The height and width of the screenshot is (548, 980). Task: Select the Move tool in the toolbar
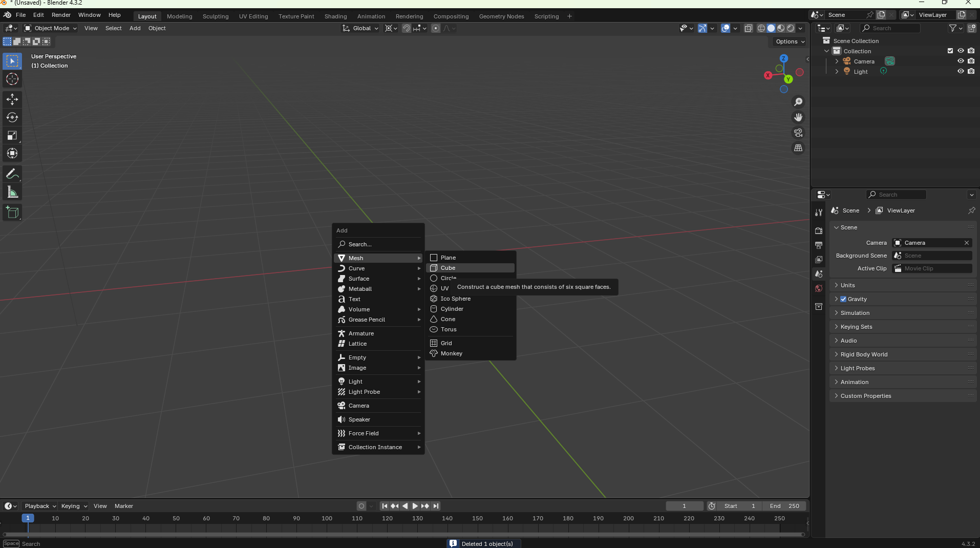(12, 99)
